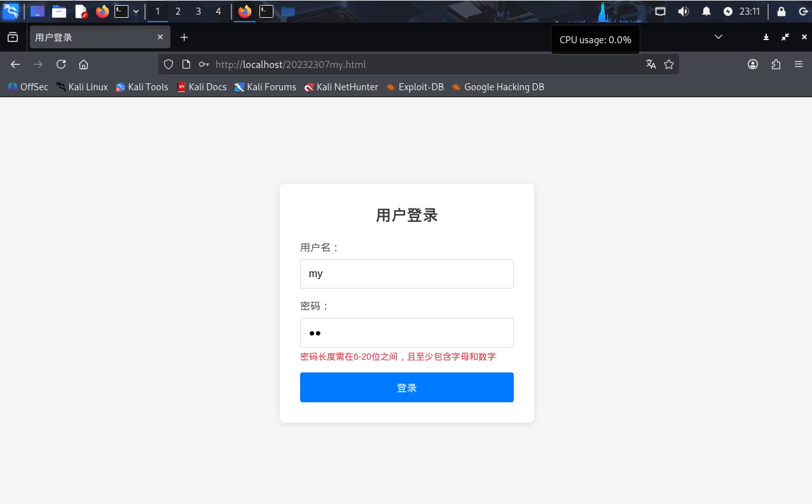Click the Kali Forums bookmark link

click(265, 87)
